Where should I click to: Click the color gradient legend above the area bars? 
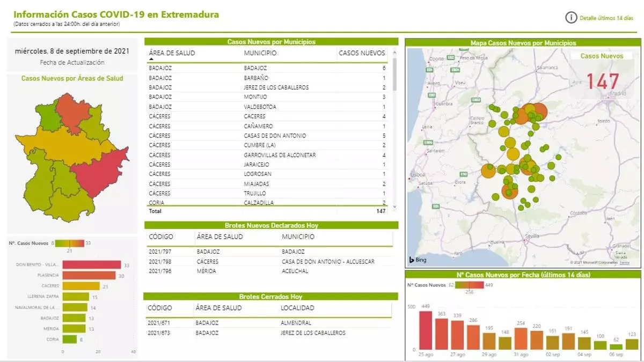pyautogui.click(x=70, y=243)
